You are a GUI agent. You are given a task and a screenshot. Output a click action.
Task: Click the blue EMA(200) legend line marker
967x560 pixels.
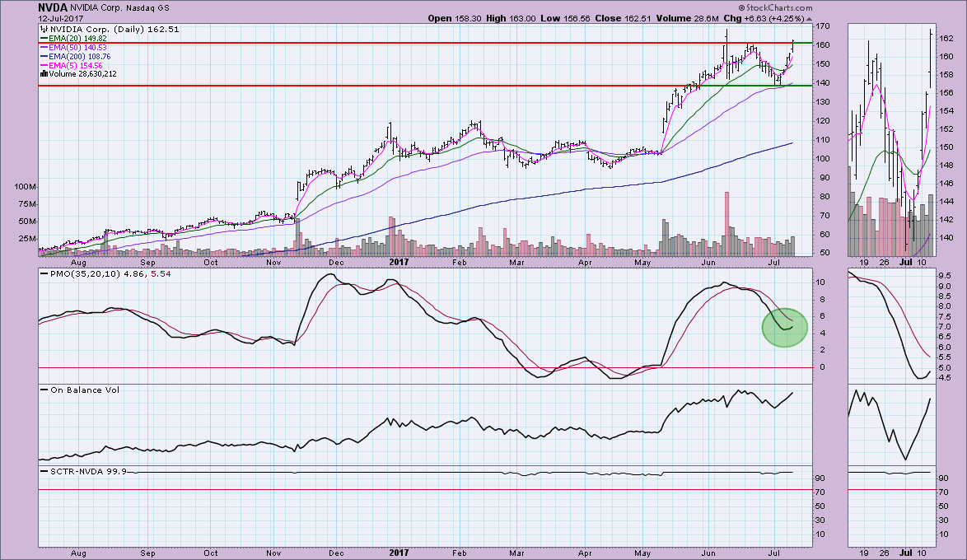(x=44, y=55)
